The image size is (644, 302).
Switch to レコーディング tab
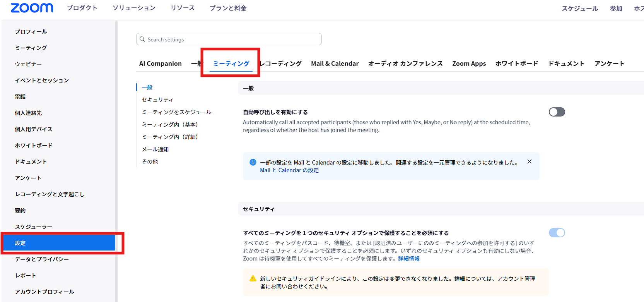coord(281,63)
